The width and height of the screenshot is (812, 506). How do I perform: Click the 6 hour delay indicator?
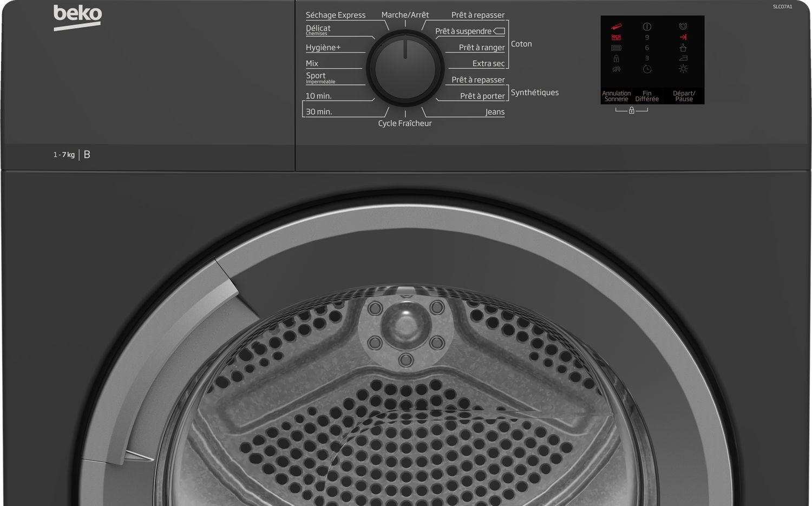point(647,48)
